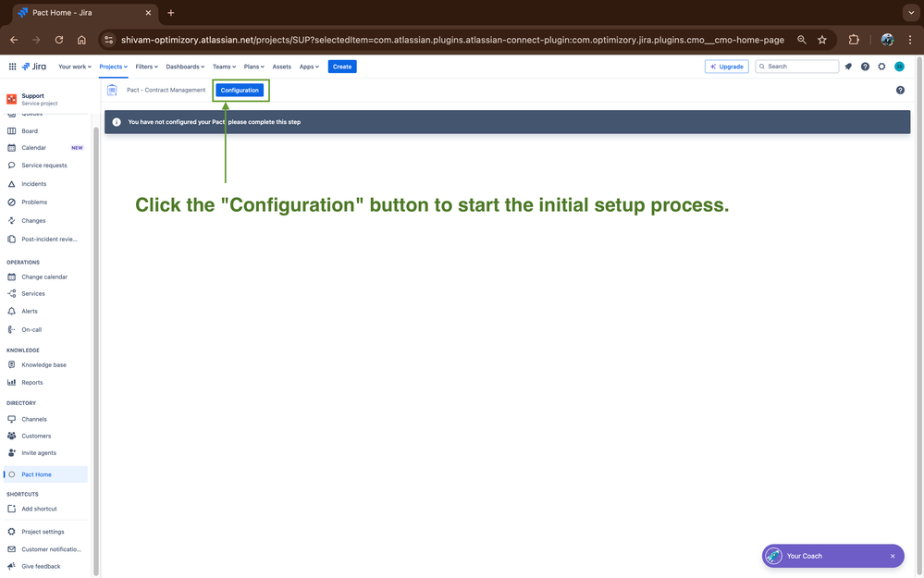The height and width of the screenshot is (578, 924).
Task: Click the blue Configuration button
Action: pos(240,90)
